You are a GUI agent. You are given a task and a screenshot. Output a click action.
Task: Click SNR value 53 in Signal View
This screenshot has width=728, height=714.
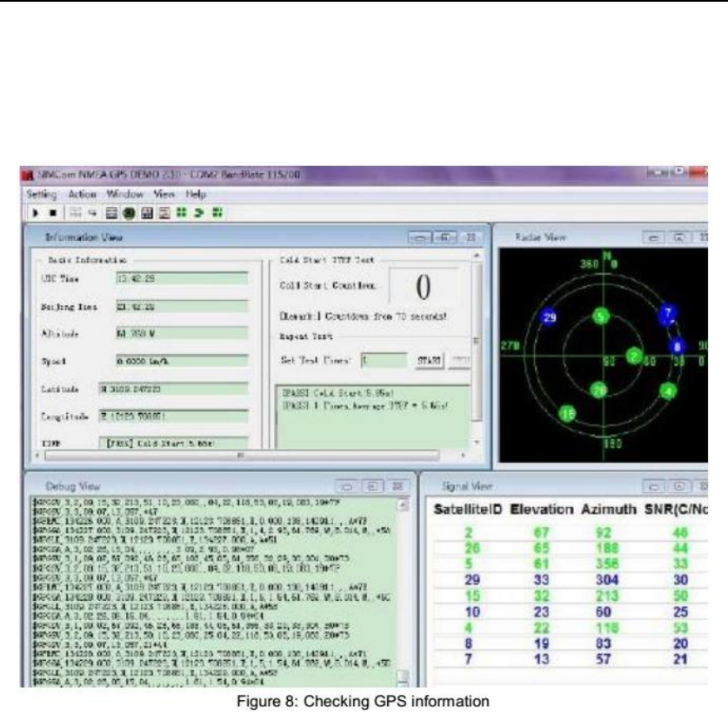click(x=680, y=628)
